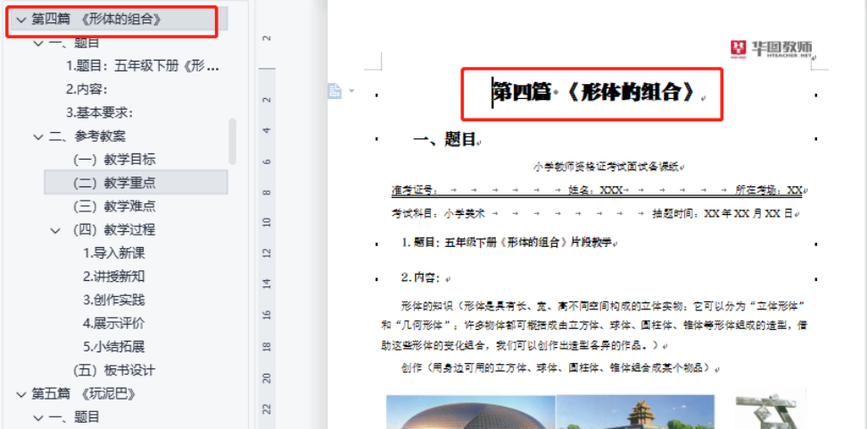
Task: Click the paragraph layout document icon
Action: [335, 90]
